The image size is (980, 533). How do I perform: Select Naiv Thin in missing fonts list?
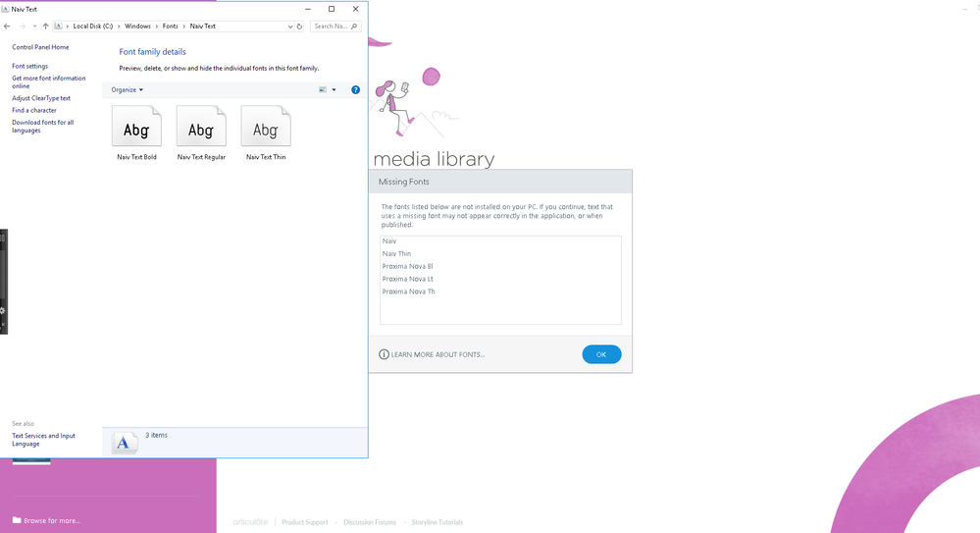[x=396, y=253]
